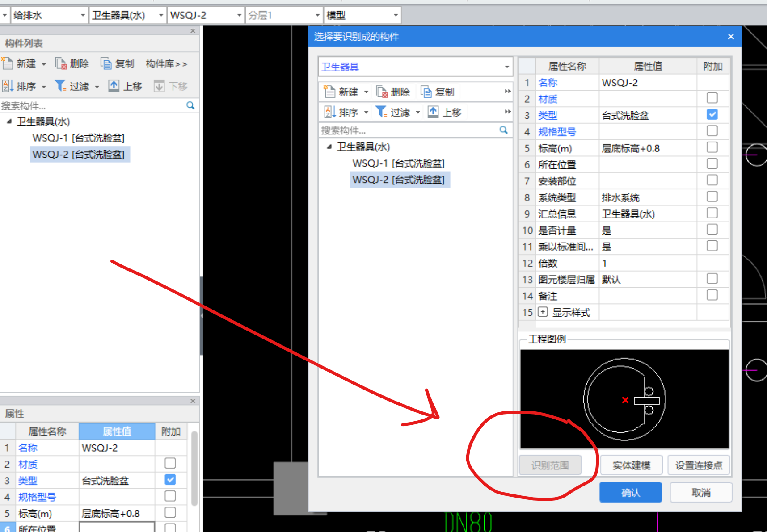Toggle 标高(m) checkbox in dialog property table
This screenshot has height=532, width=767.
click(x=712, y=147)
